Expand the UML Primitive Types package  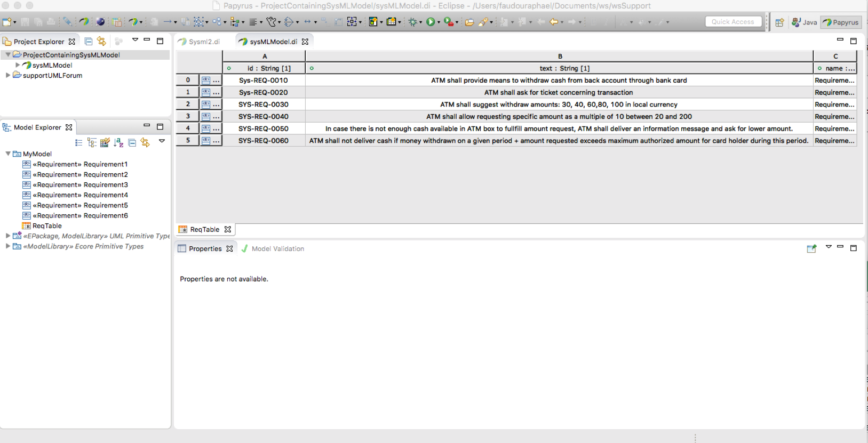coord(8,236)
